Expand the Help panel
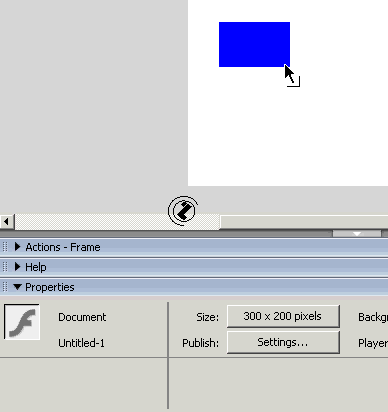Screen dimensions: 388x412 [x=18, y=267]
